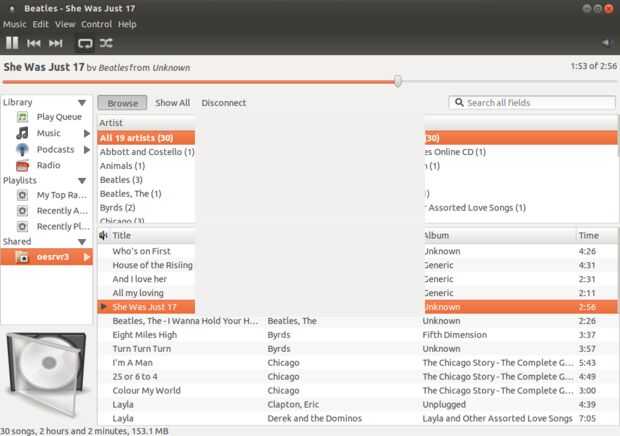Click the Fifth Dimension album cell
Viewport: 620px width, 436px height.
pyautogui.click(x=455, y=335)
